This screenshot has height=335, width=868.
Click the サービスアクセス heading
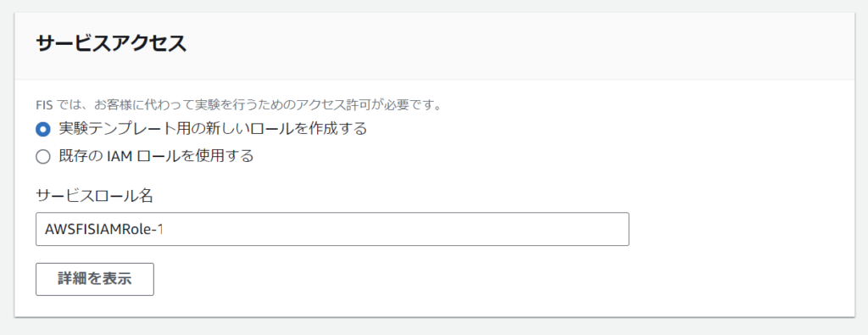111,44
